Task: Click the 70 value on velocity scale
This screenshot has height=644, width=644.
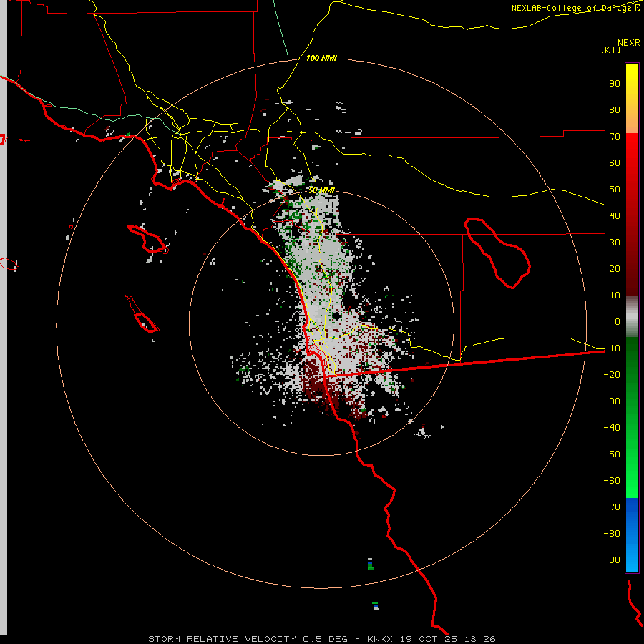Action: (615, 137)
